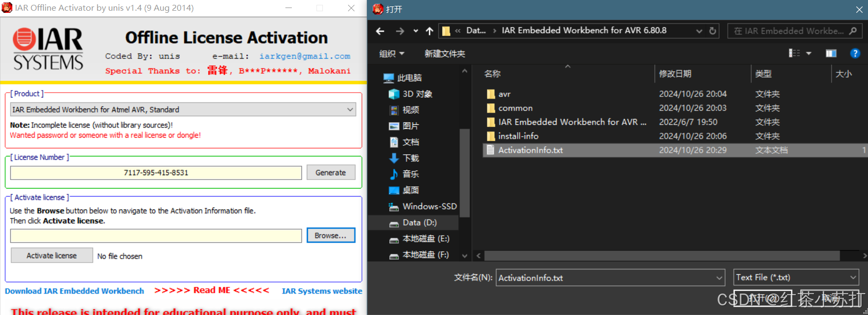Click the License Number field

click(156, 172)
